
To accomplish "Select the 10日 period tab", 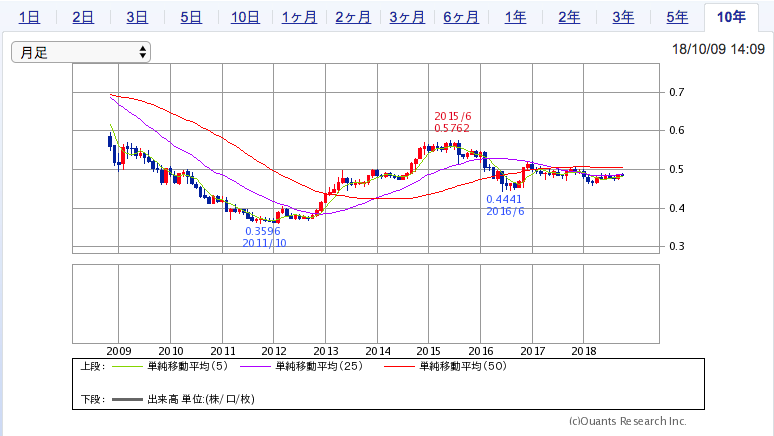I will (245, 17).
